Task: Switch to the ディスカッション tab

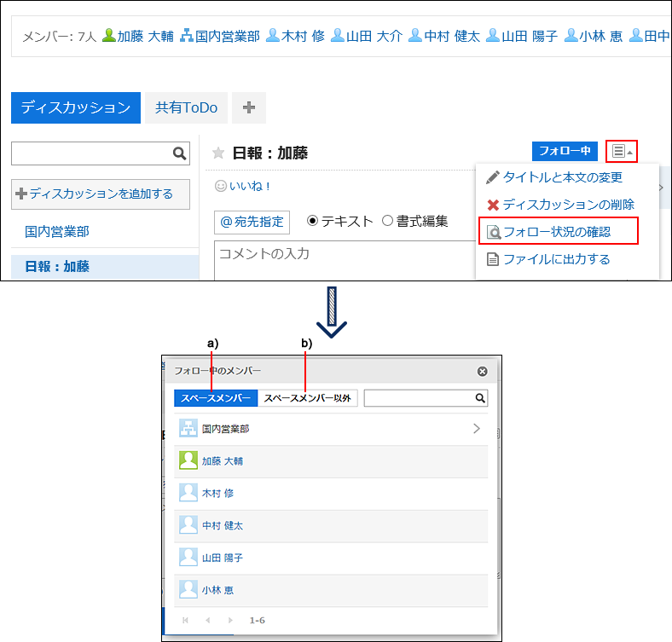Action: [76, 107]
